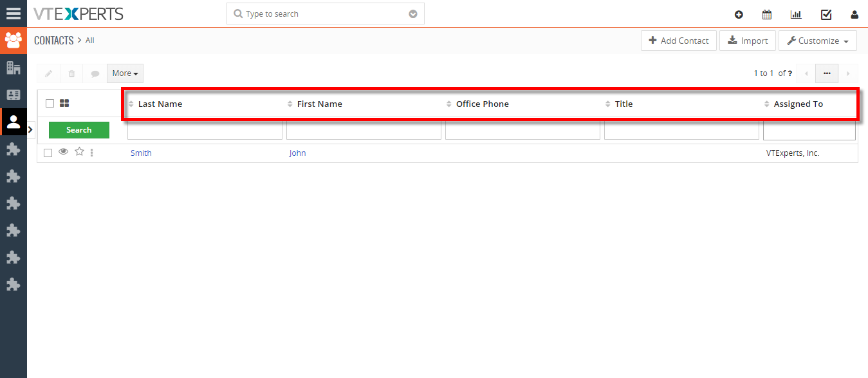Go to previous page arrow
Viewport: 868px width, 378px height.
click(x=806, y=73)
